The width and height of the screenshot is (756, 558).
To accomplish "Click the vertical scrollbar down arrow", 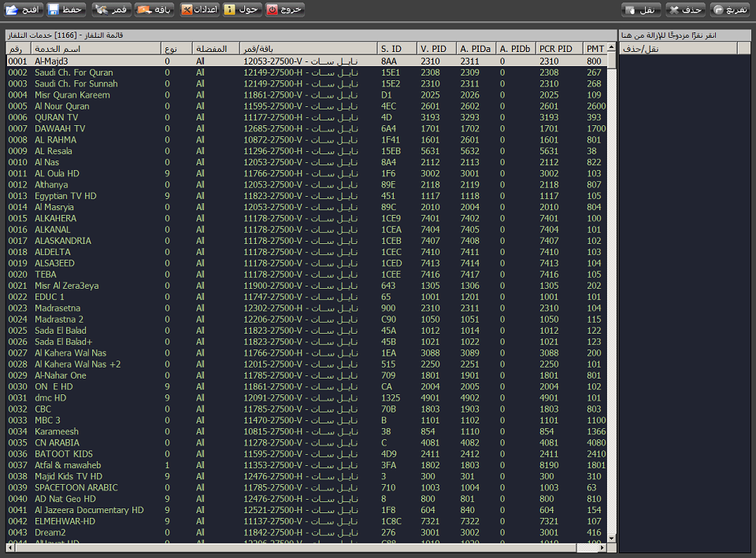I will [x=611, y=538].
